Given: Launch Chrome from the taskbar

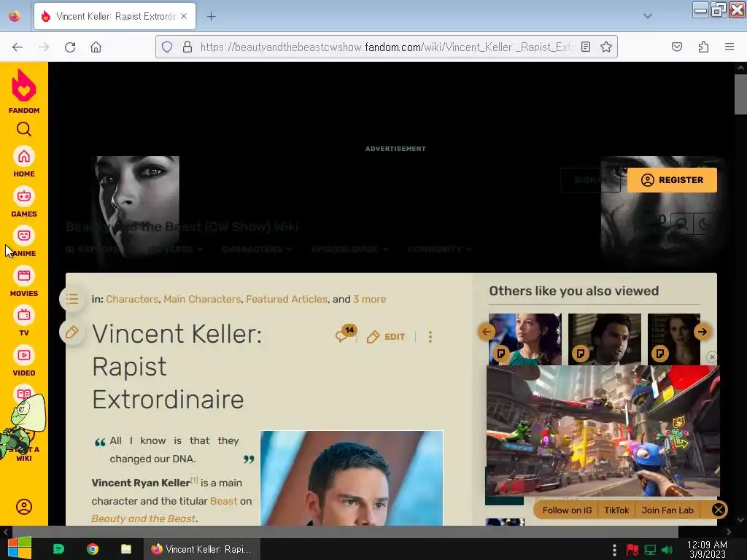Looking at the screenshot, I should tap(93, 549).
